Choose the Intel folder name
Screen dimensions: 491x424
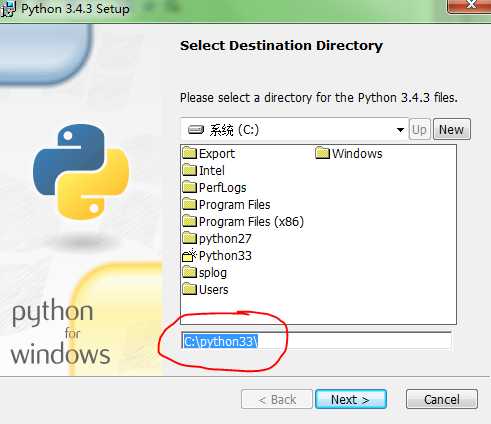click(x=212, y=171)
